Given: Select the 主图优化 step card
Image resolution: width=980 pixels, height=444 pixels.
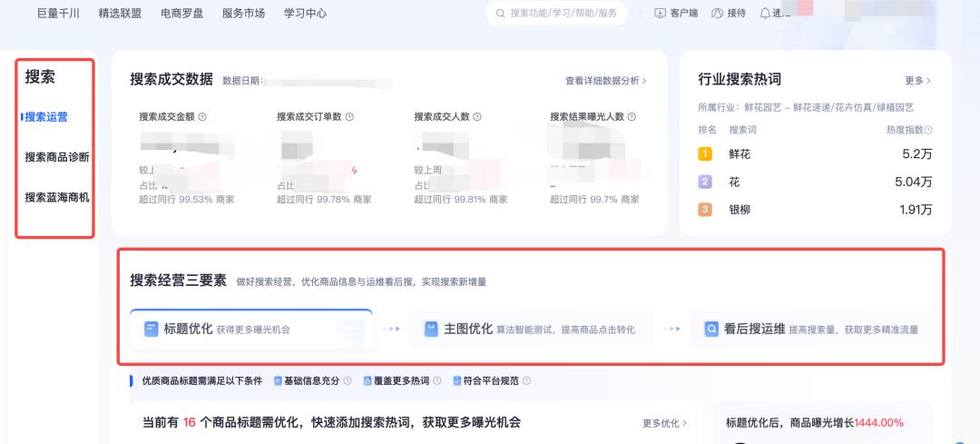Looking at the screenshot, I should pyautogui.click(x=531, y=329).
